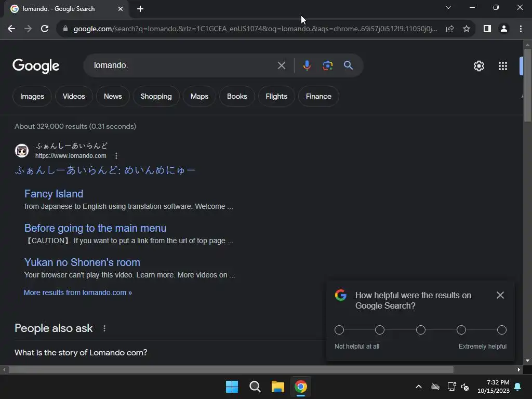This screenshot has height=399, width=532.
Task: Open the Chrome three-dot menu
Action: 521,29
